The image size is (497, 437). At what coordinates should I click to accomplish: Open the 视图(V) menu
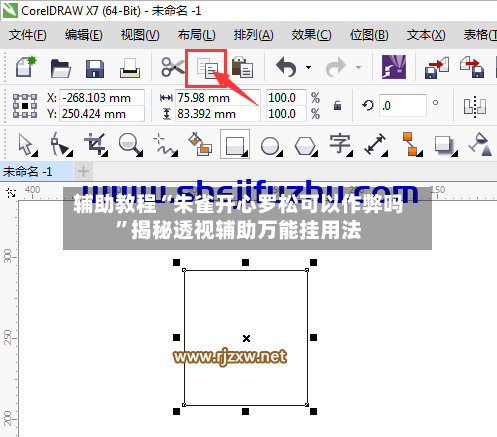point(140,35)
